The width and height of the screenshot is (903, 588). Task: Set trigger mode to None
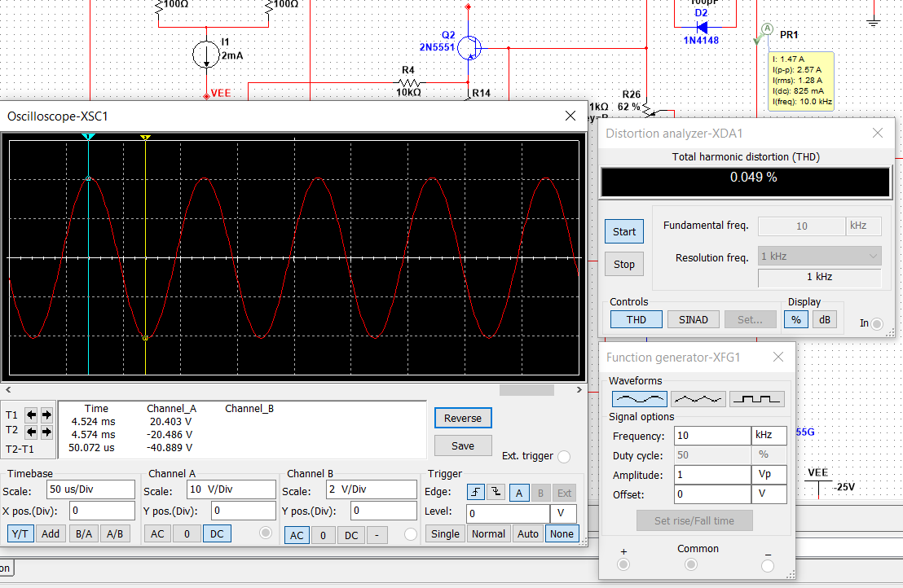562,534
